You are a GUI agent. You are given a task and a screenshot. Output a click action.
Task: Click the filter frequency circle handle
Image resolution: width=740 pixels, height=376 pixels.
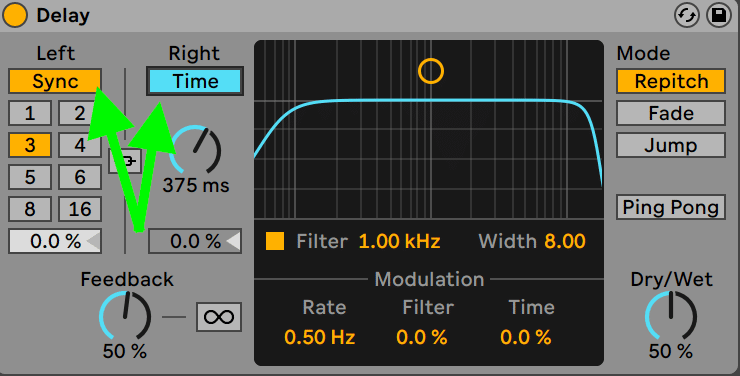(x=431, y=71)
